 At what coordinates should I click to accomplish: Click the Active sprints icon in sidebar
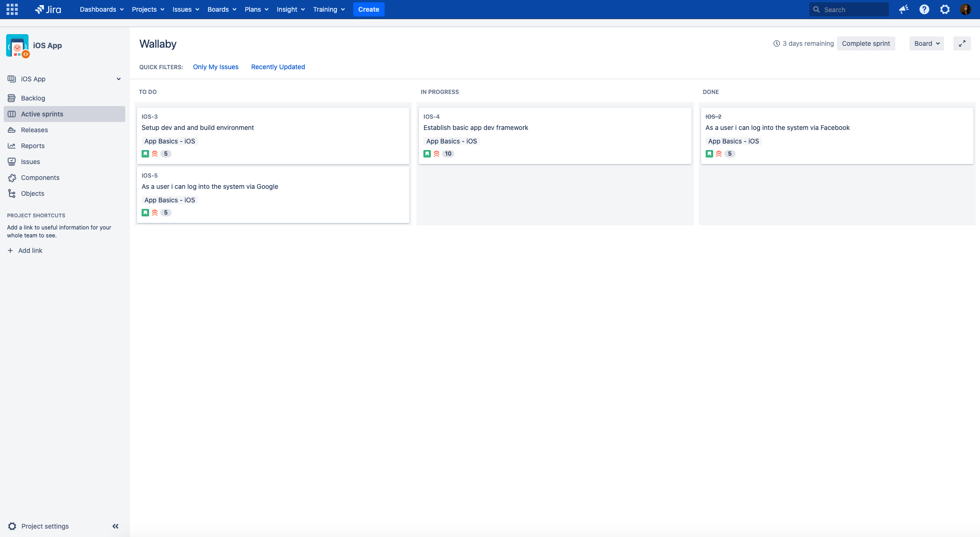[12, 114]
